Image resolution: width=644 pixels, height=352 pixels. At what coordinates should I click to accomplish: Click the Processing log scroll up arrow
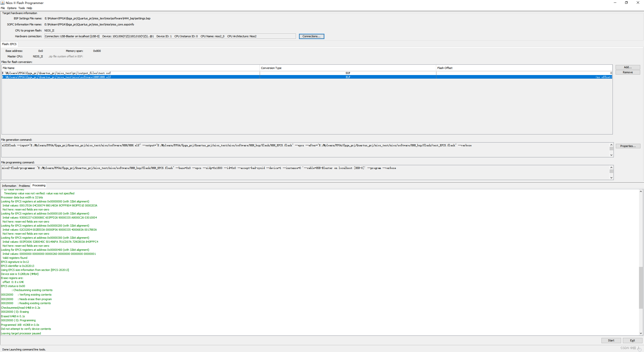click(641, 192)
